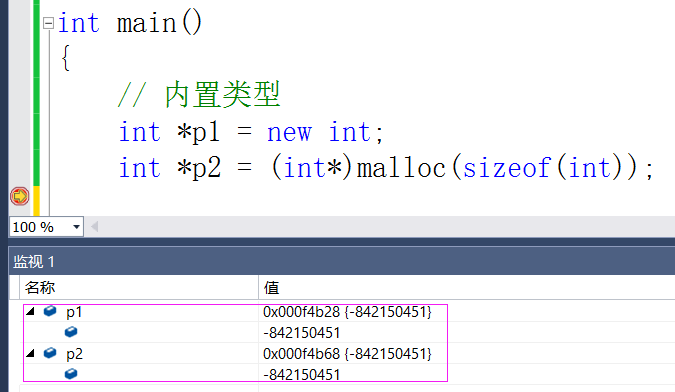Click the breakpoint marker in the editor margin
Screen dimensions: 675x392
pos(19,196)
